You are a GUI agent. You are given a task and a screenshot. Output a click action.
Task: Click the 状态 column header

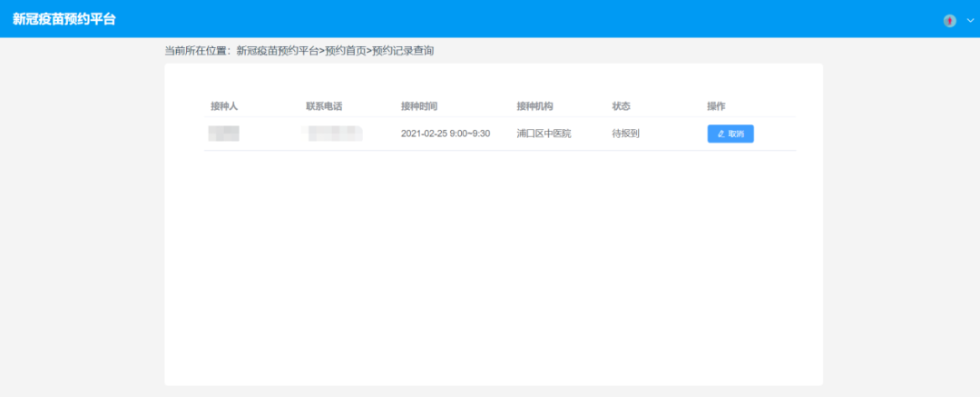(621, 106)
